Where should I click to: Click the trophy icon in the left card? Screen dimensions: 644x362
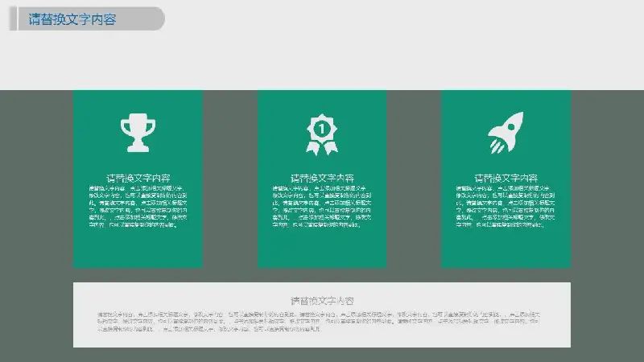(x=138, y=133)
